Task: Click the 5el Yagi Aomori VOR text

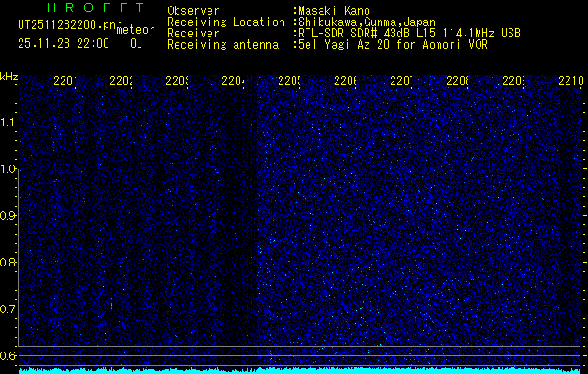Action: point(391,45)
